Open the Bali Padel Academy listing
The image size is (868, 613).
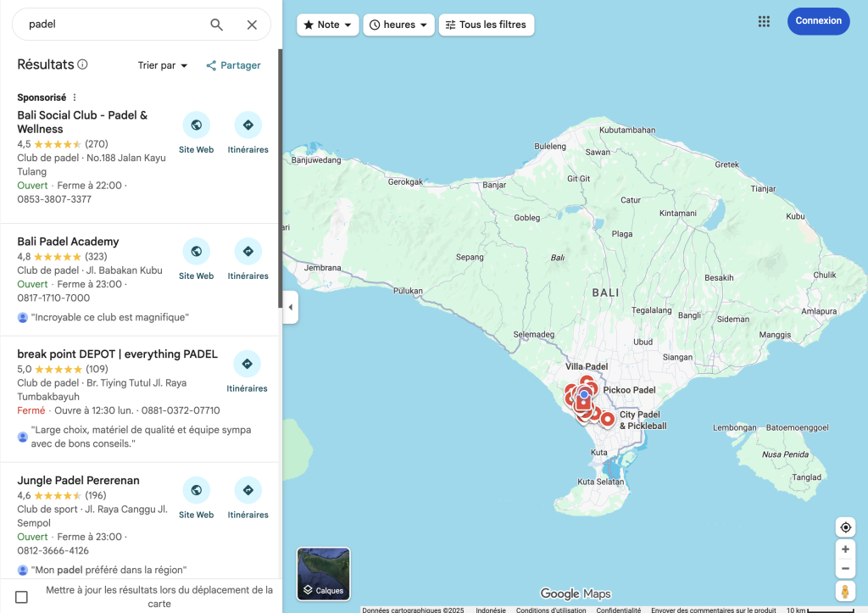tap(68, 242)
